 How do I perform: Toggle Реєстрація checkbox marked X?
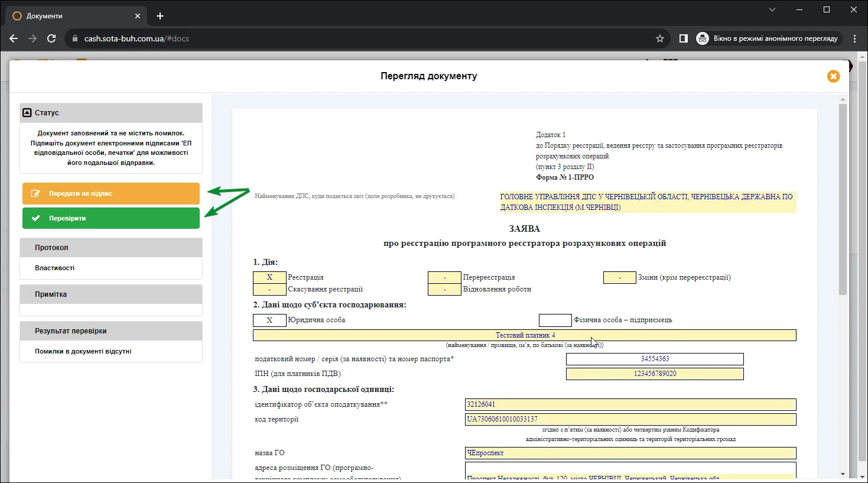pos(269,277)
